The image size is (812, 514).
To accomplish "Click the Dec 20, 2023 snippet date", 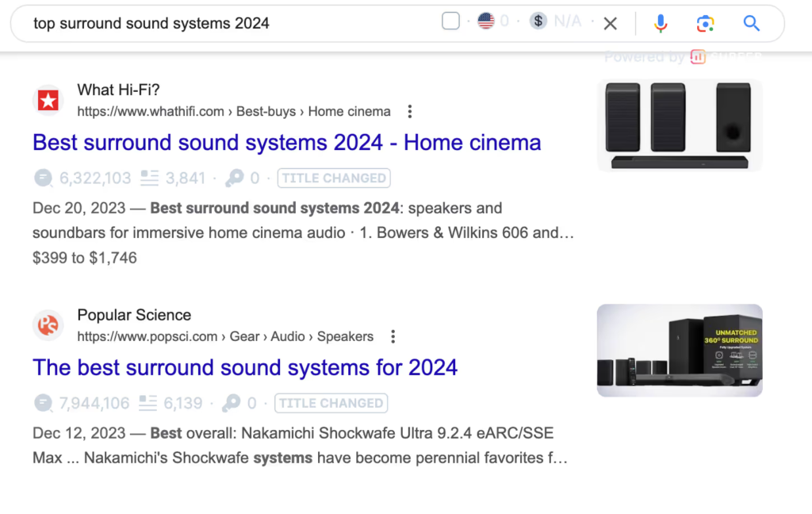I will pos(79,208).
